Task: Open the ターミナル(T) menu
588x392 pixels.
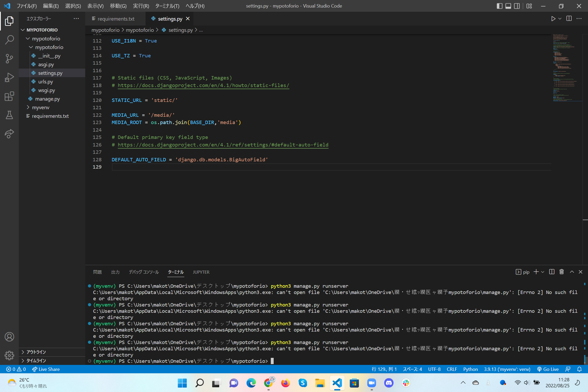Action: (167, 6)
